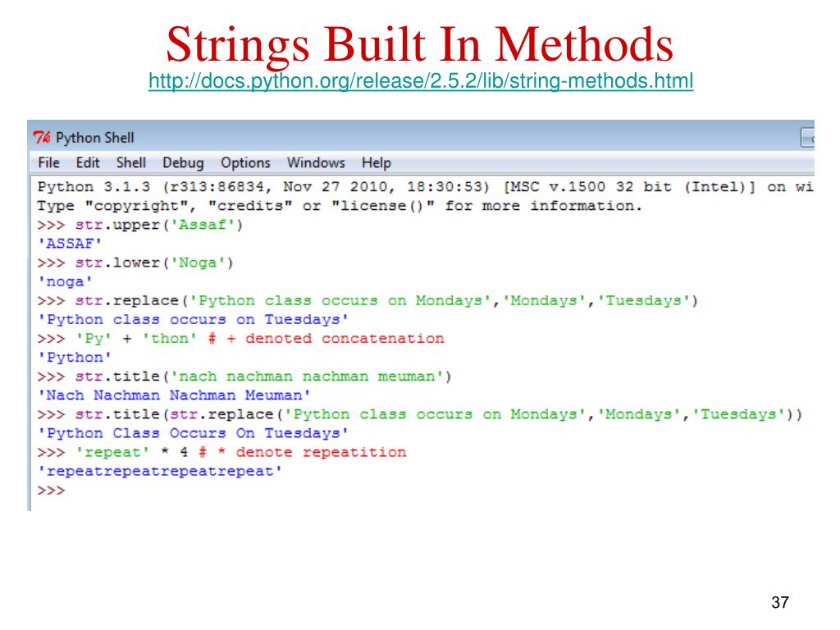840x630 pixels.
Task: Click the output 'Python'
Action: [75, 358]
